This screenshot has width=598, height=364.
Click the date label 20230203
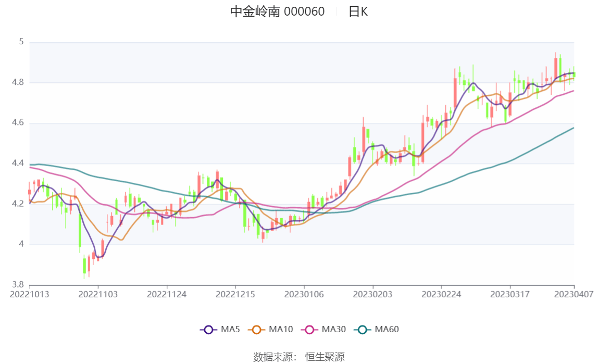tap(372, 295)
